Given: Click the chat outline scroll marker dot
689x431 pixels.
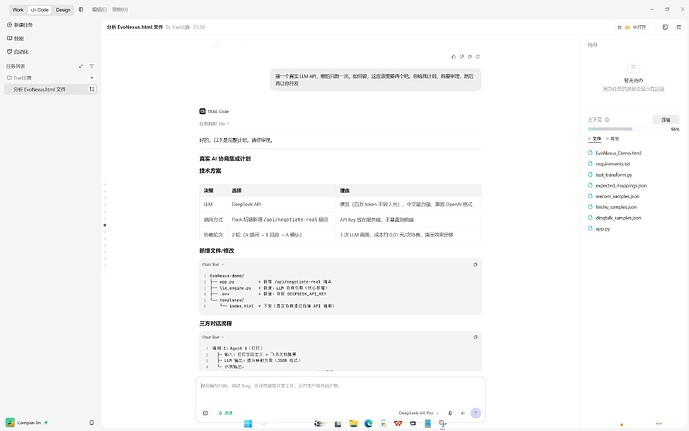Looking at the screenshot, I should click(105, 225).
